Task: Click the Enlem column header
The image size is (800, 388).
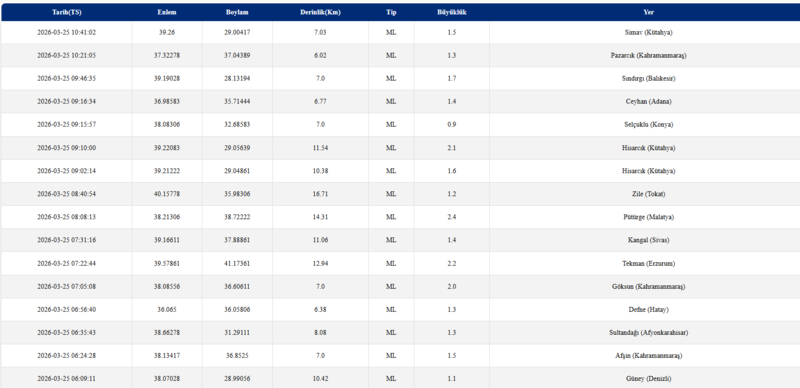Action: click(x=167, y=13)
